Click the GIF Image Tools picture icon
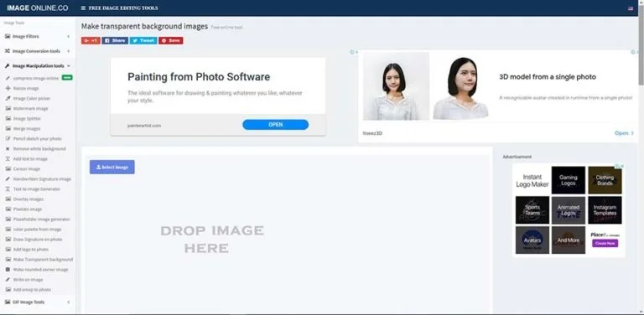Screen dimensions: 644x315 (x=8, y=302)
